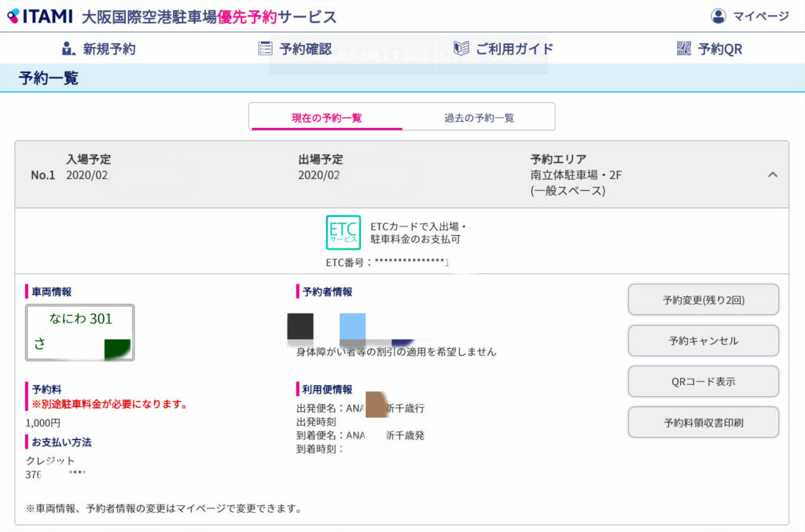Click the No.1 reservation header row
This screenshot has height=532, width=805.
click(x=401, y=174)
